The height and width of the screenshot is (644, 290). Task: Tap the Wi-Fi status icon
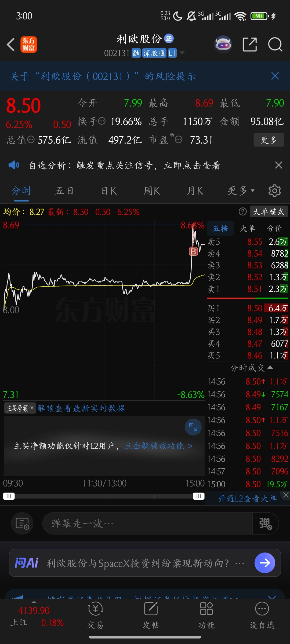240,16
